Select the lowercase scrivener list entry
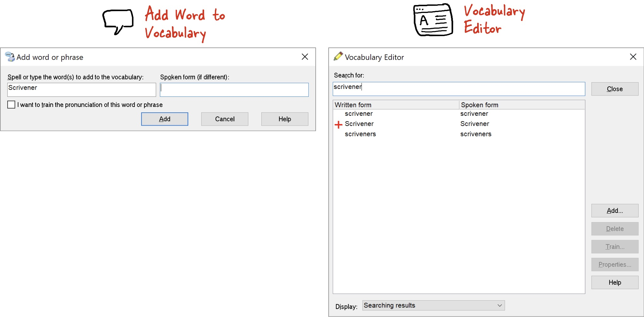 pyautogui.click(x=359, y=114)
